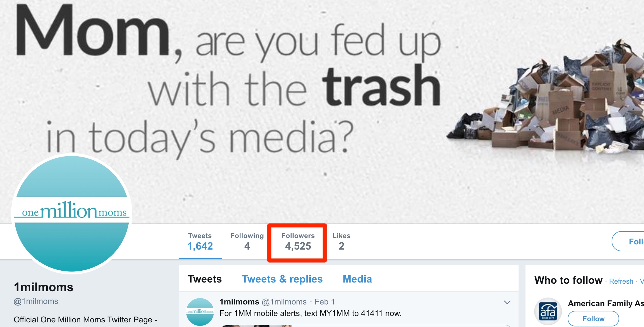Open the 1milmoms avatar beside the tweet
This screenshot has width=644, height=327.
pos(200,312)
